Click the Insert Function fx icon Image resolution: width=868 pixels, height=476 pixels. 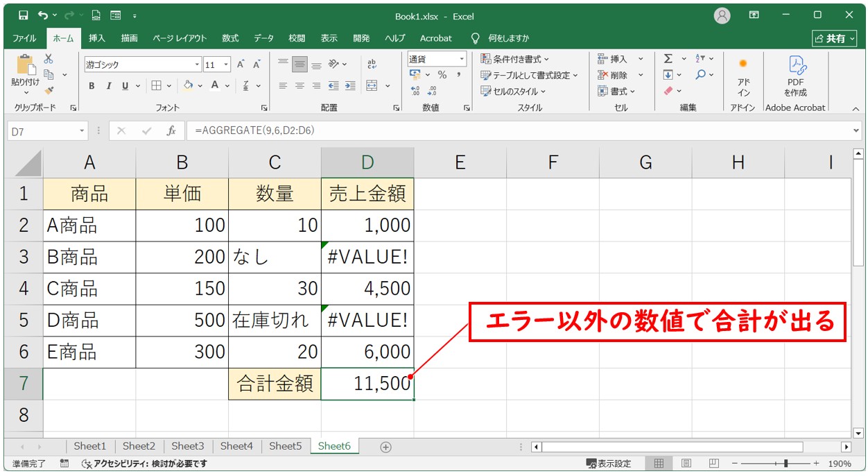point(171,130)
